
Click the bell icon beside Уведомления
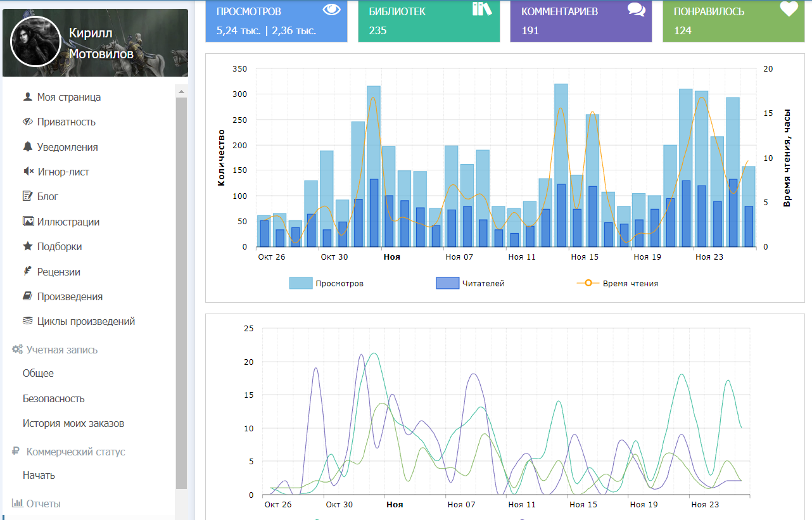[x=27, y=147]
